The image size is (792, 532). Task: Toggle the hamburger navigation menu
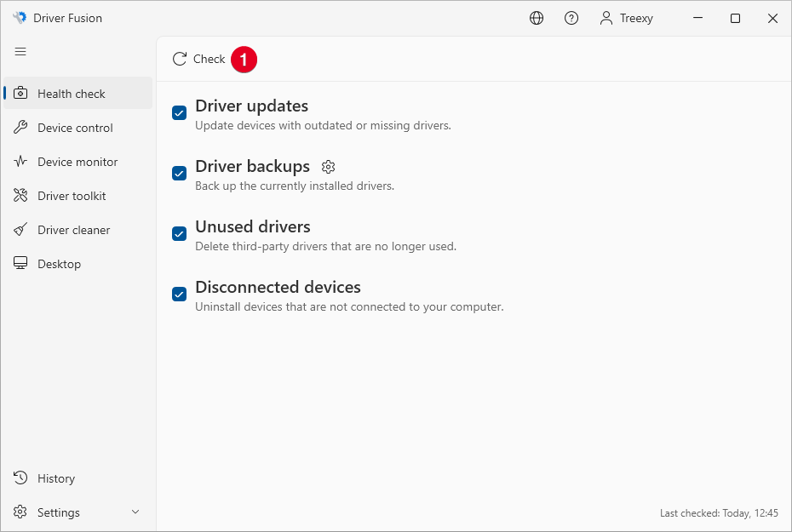coord(20,52)
